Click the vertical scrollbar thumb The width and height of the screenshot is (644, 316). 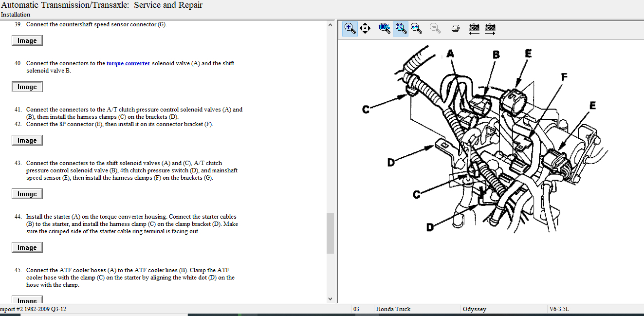coord(330,233)
